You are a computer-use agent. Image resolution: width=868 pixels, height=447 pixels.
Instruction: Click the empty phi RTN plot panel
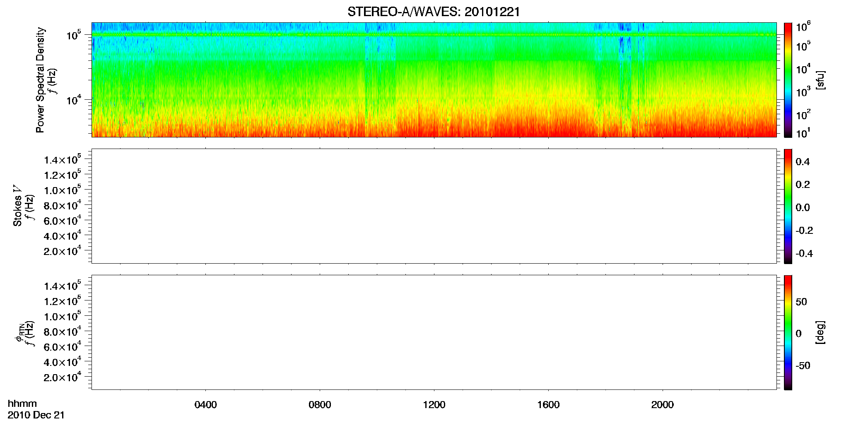pos(434,332)
